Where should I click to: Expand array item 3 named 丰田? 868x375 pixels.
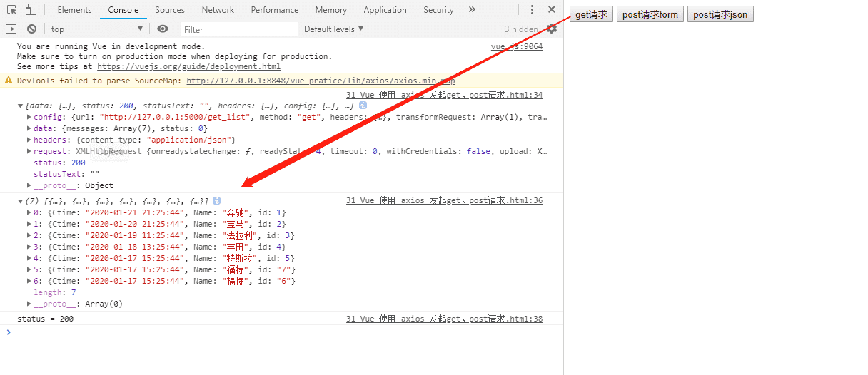29,247
